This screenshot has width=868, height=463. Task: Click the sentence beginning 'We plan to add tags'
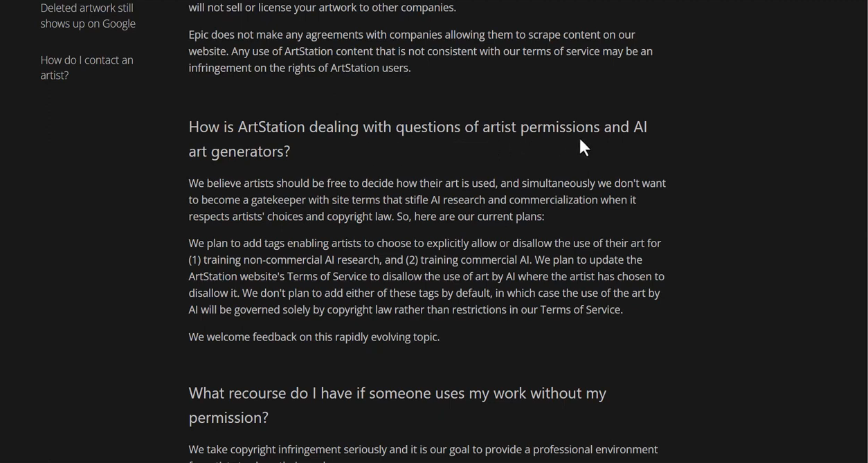click(x=277, y=244)
